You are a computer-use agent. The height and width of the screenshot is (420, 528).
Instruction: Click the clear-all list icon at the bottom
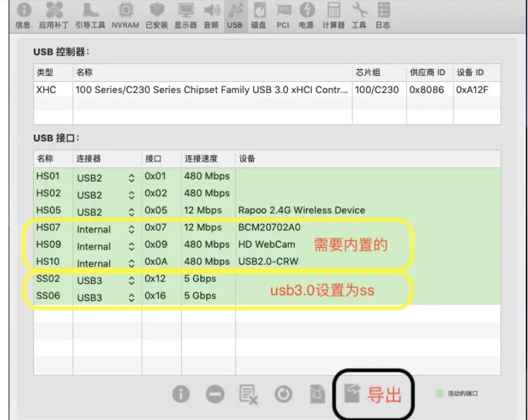pyautogui.click(x=248, y=394)
